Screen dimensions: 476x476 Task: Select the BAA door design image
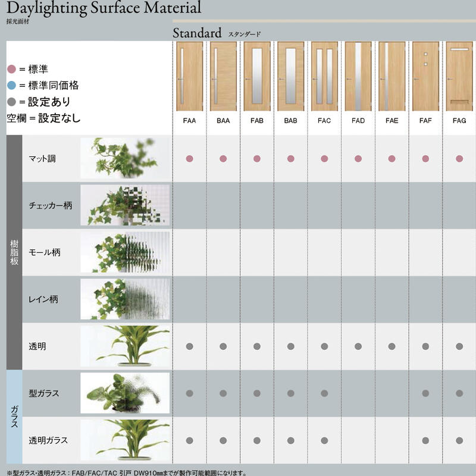[x=223, y=76]
